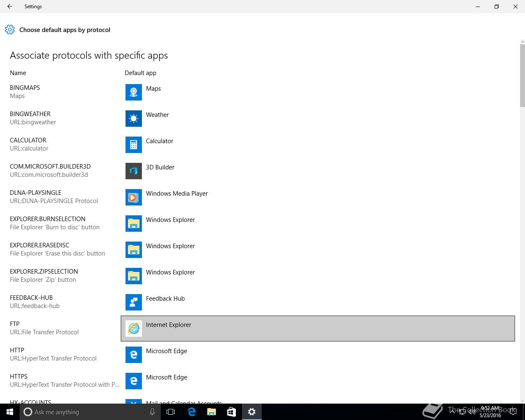
Task: Click the 'COM.MICROSOFT.BUILDER3D' protocol name
Action: (x=50, y=167)
